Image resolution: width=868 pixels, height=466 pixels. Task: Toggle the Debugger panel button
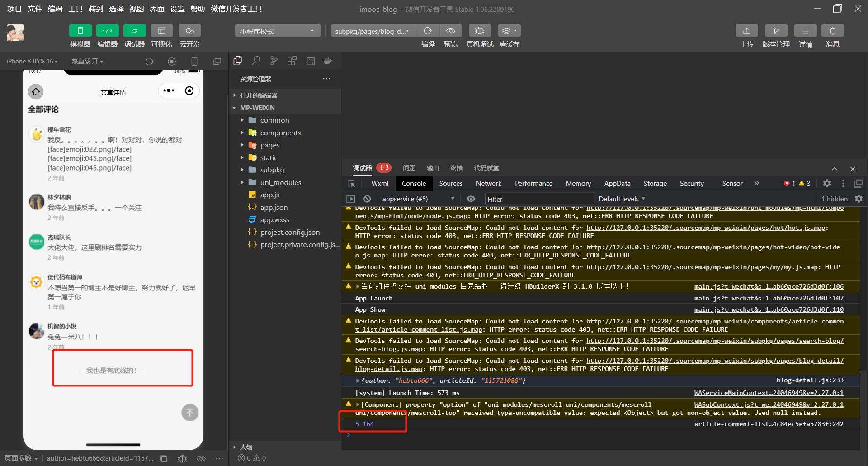point(134,31)
